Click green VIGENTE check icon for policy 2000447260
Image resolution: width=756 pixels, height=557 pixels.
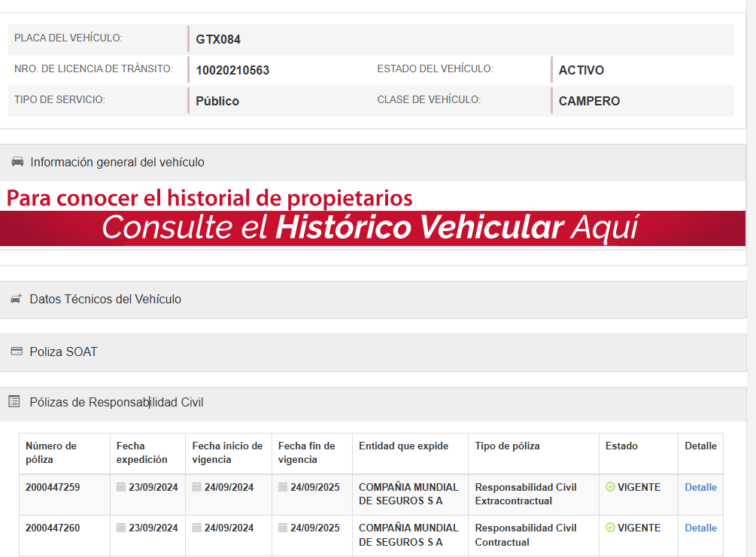pos(610,528)
